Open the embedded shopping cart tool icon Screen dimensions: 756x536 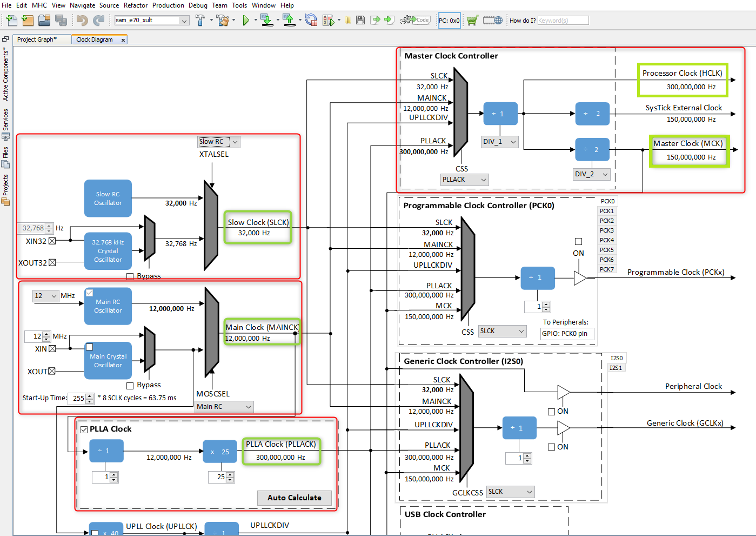tap(472, 20)
